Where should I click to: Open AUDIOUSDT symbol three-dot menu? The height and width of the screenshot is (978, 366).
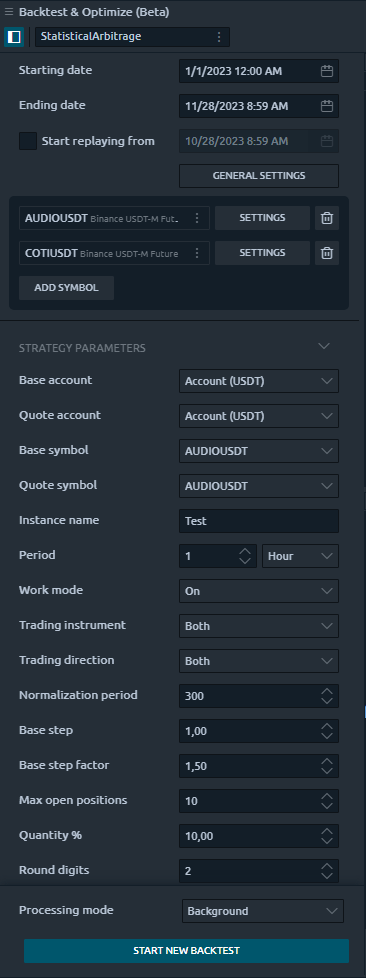197,218
